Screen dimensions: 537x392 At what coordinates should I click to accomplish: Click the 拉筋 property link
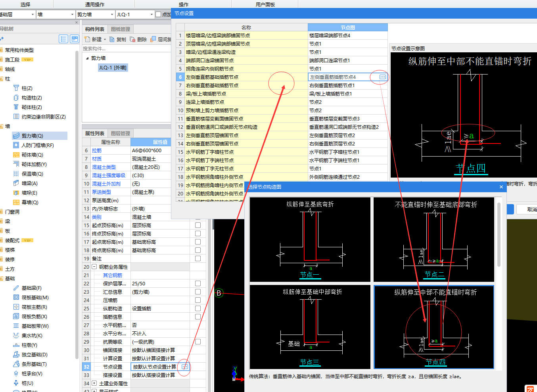click(x=97, y=150)
